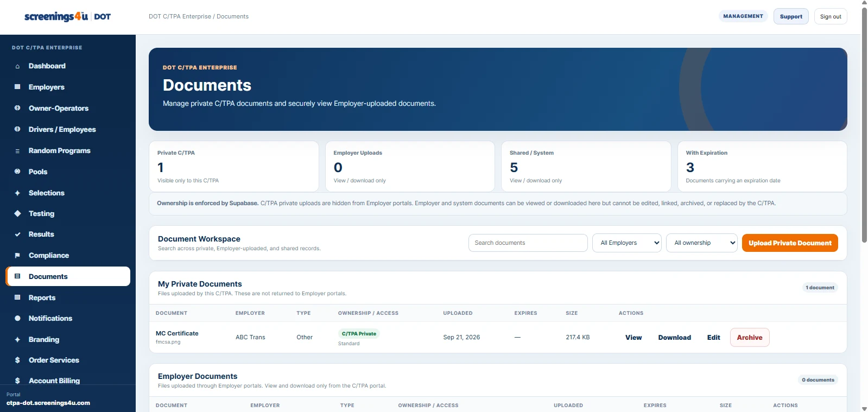
Task: Click the Support button
Action: click(x=791, y=16)
